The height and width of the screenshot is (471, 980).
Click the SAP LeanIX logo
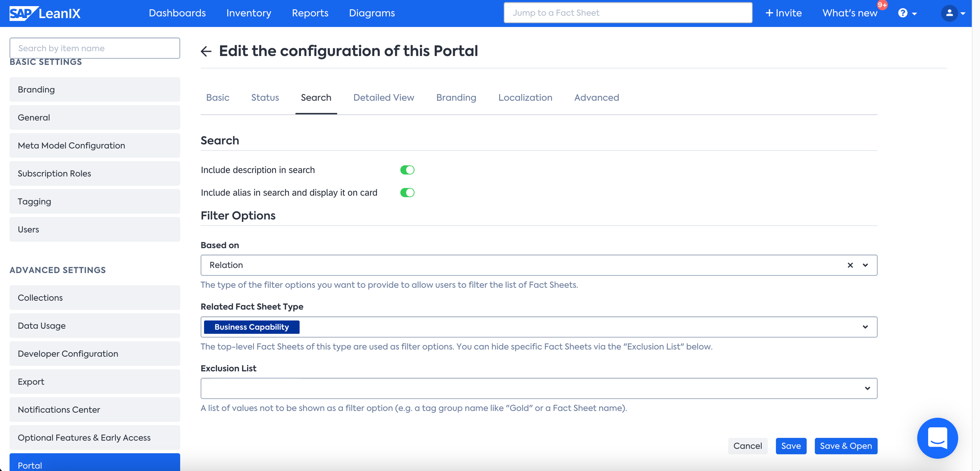point(45,13)
